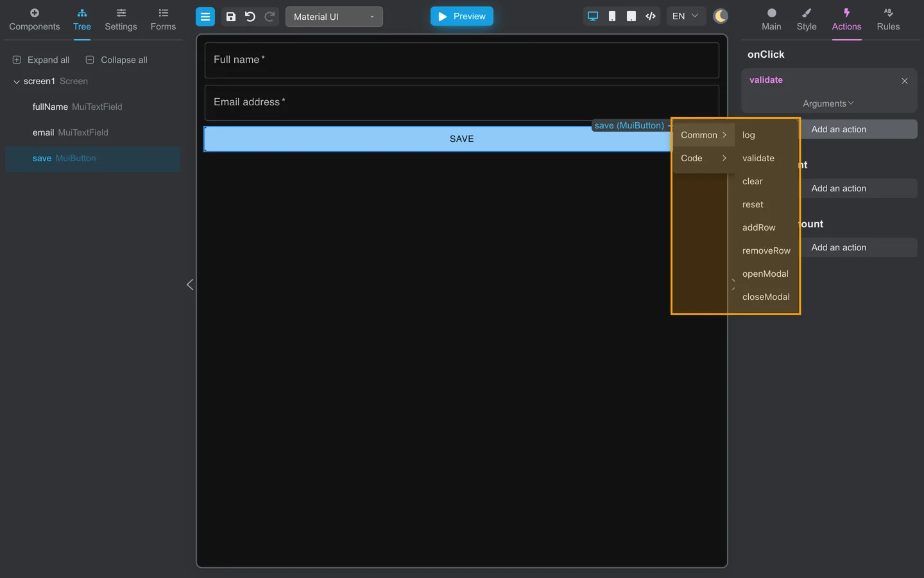Switch to desktop viewport icon
Viewport: 924px width, 578px height.
point(593,16)
